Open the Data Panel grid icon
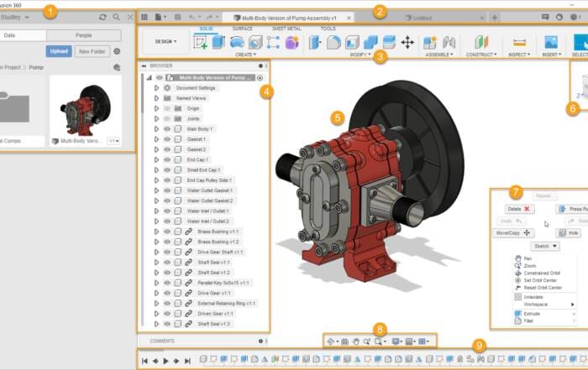 [144, 18]
